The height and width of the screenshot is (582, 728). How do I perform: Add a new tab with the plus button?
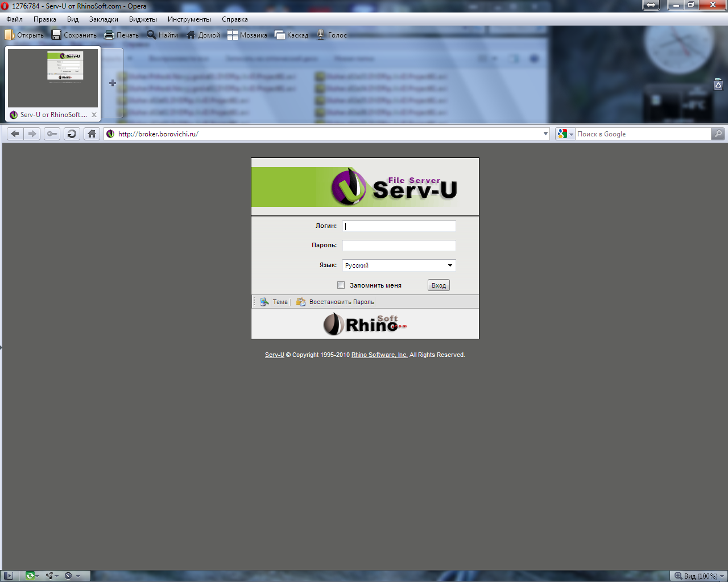(x=113, y=83)
